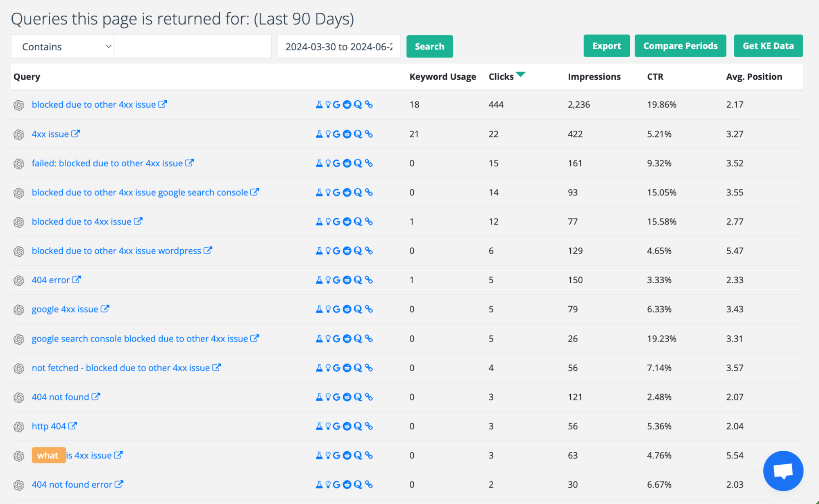Open the chat support bubble at bottom right
Image resolution: width=819 pixels, height=504 pixels.
pos(783,470)
